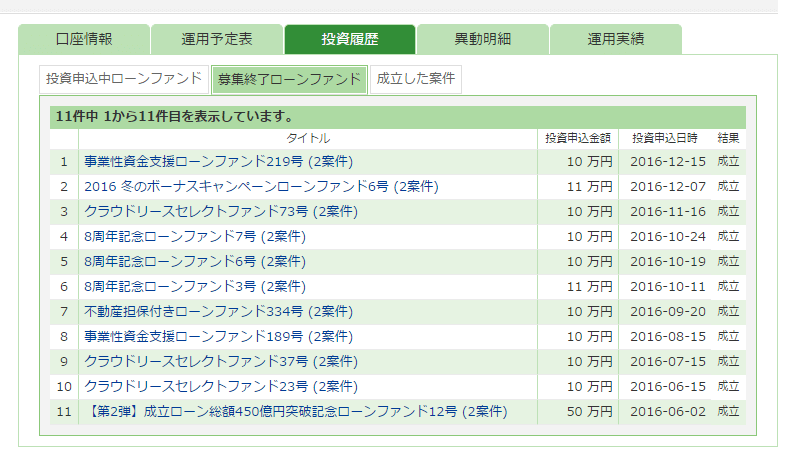The image size is (807, 474).
Task: Click 成立 result in row 11
Action: (728, 411)
